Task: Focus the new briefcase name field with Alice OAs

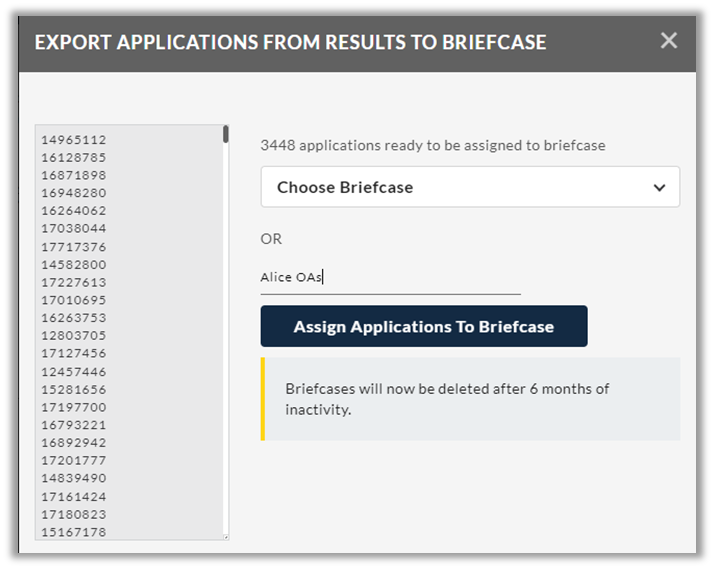Action: tap(390, 278)
